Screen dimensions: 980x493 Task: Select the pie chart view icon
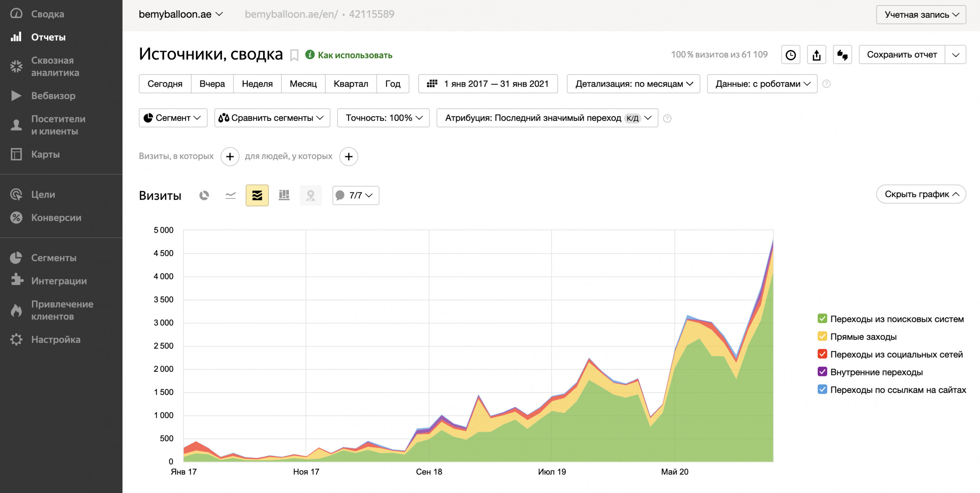click(x=204, y=195)
